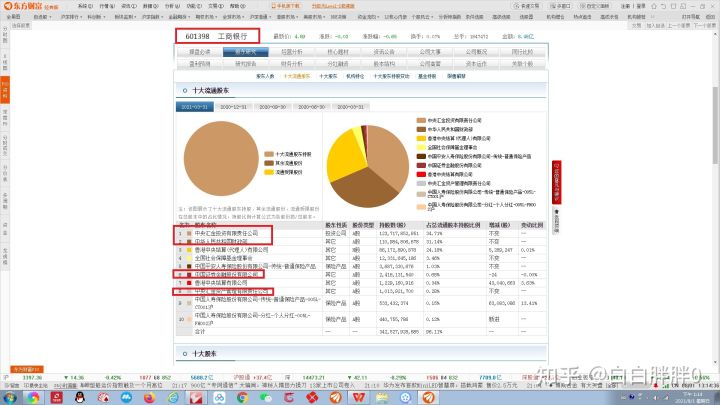Open WPS Office taskbar icon

pos(359,397)
